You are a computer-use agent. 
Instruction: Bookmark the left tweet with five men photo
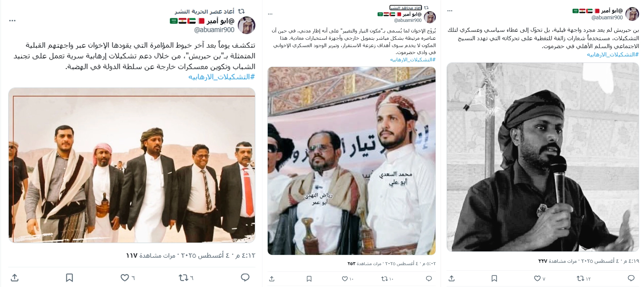click(69, 278)
